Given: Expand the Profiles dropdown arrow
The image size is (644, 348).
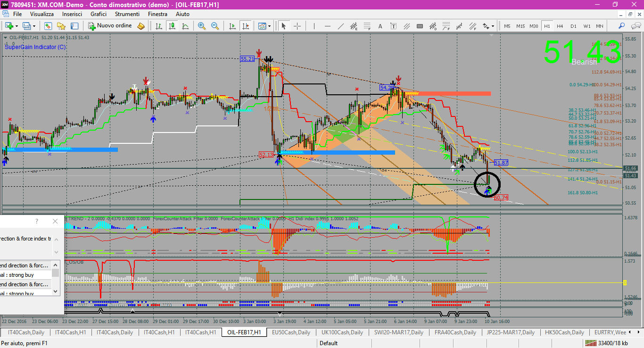Looking at the screenshot, I should 34,26.
